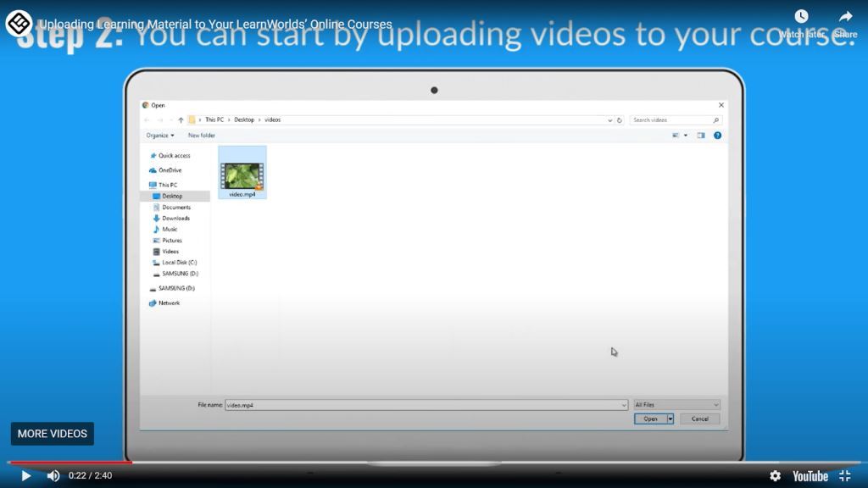Click This PC in breadcrumb path

[214, 120]
